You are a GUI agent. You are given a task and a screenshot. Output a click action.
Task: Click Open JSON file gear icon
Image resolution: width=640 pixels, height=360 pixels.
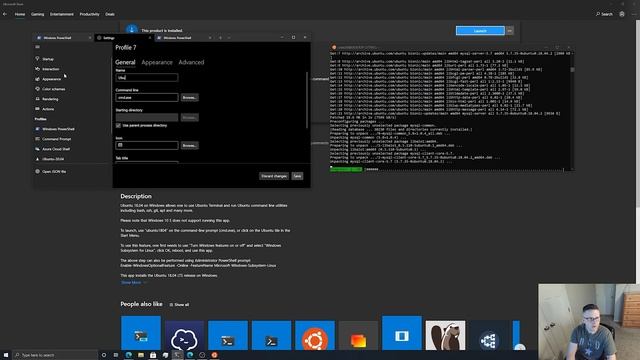[38, 171]
